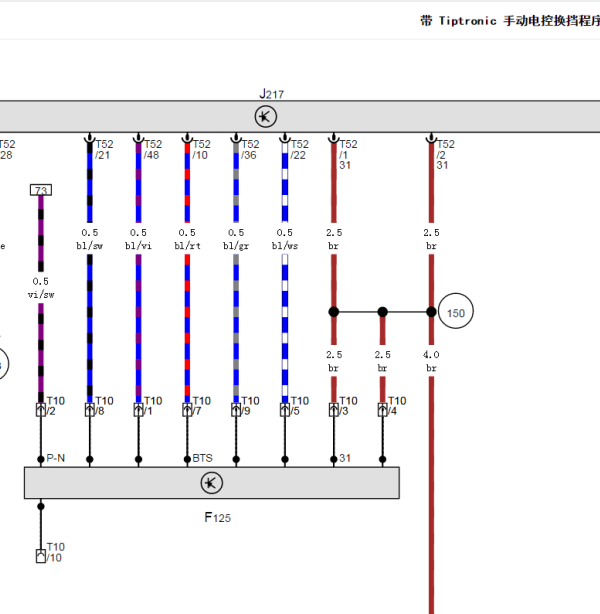Click the P-N terminal label on F125
This screenshot has height=614, width=600.
click(x=57, y=458)
